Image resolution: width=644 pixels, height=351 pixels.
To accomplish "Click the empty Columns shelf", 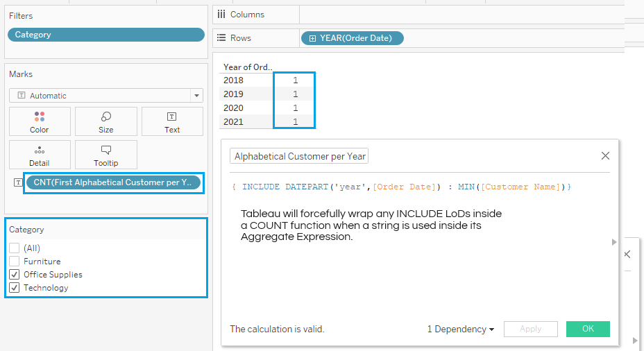I will click(462, 15).
